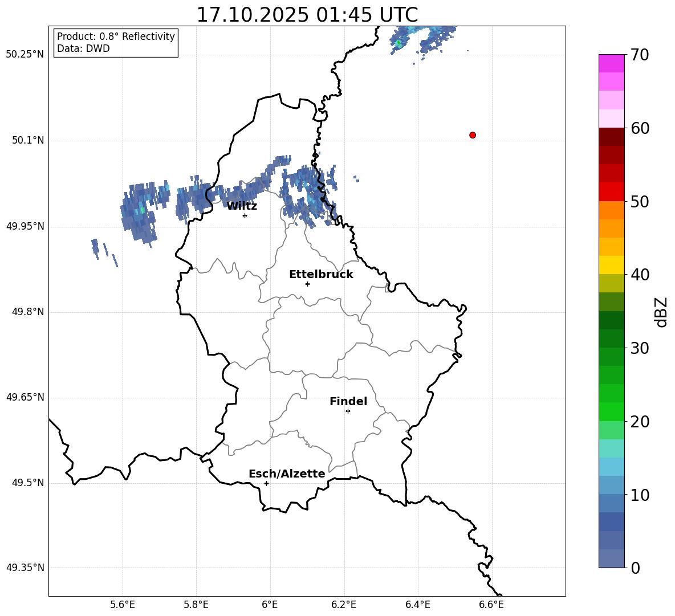Click the Esch/Alzette city label
This screenshot has width=675, height=616.
287,474
